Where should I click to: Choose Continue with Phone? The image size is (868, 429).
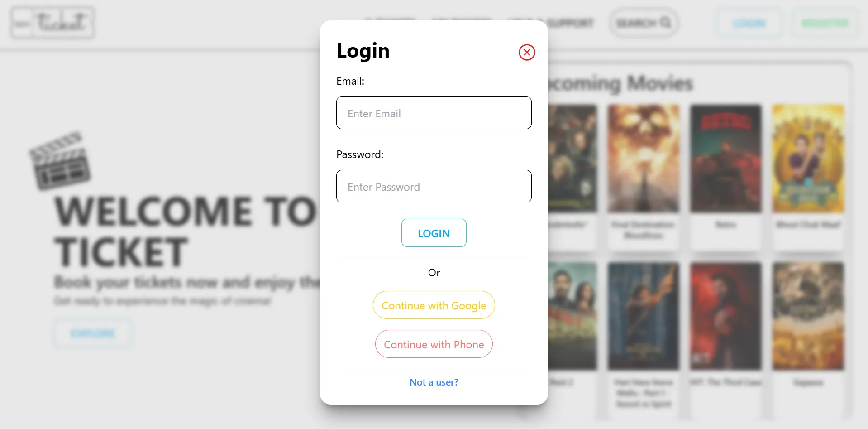(434, 344)
